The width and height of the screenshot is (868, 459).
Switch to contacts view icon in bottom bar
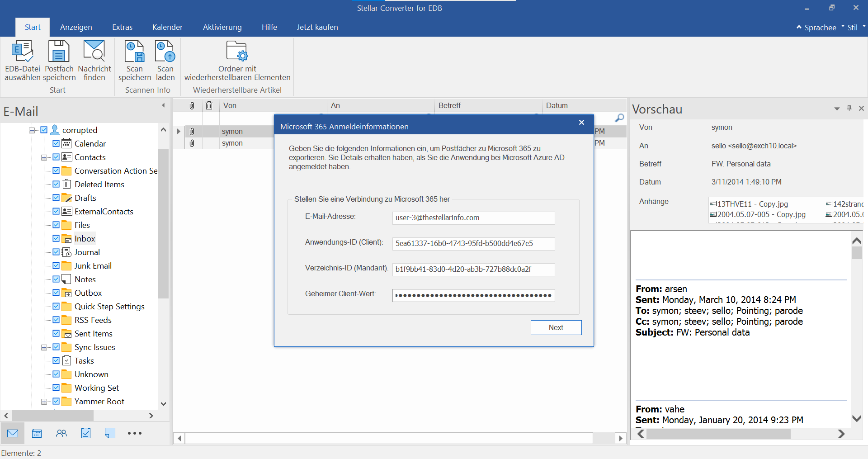coord(61,433)
